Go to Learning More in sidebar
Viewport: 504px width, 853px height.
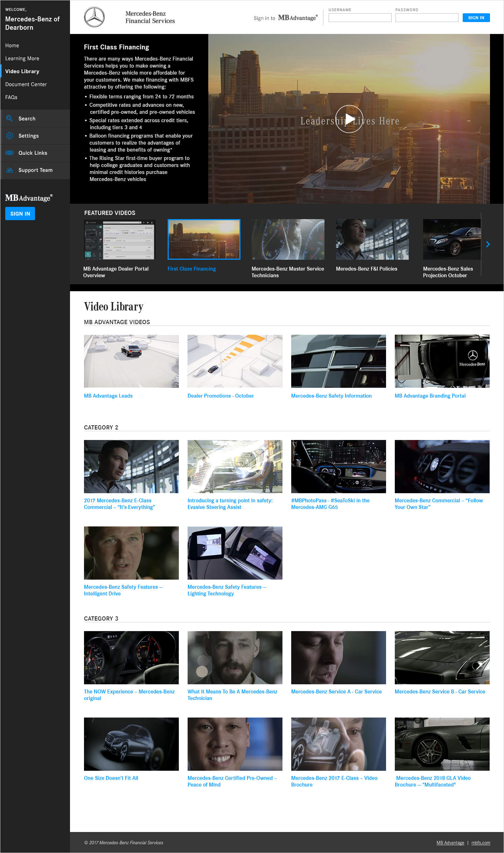coord(22,58)
